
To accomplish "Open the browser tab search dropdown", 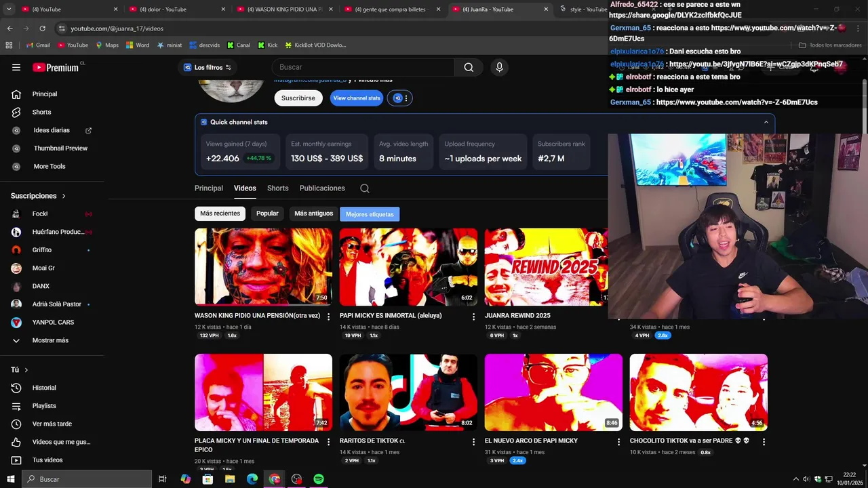I will pyautogui.click(x=8, y=9).
